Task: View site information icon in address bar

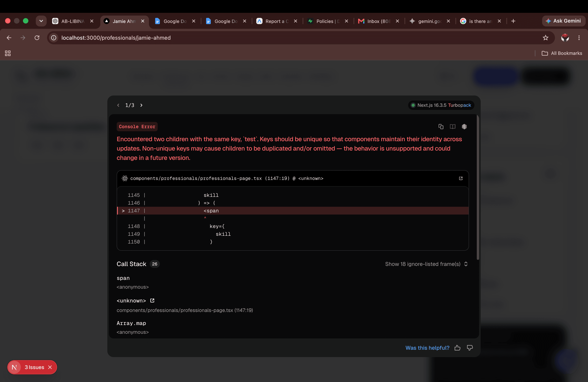Action: coord(54,38)
